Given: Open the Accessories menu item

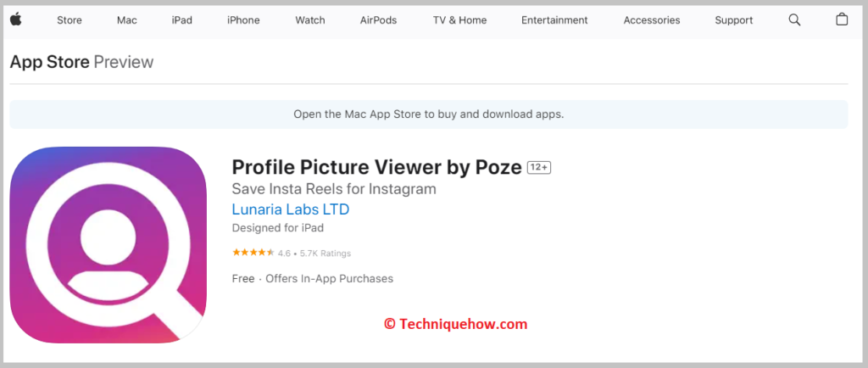Looking at the screenshot, I should pyautogui.click(x=652, y=20).
